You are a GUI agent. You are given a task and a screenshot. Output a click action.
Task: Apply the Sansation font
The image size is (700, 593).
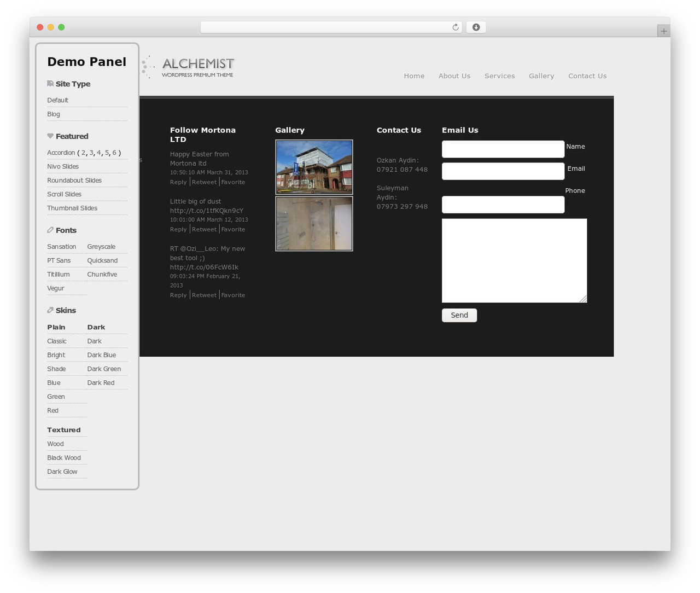click(61, 247)
